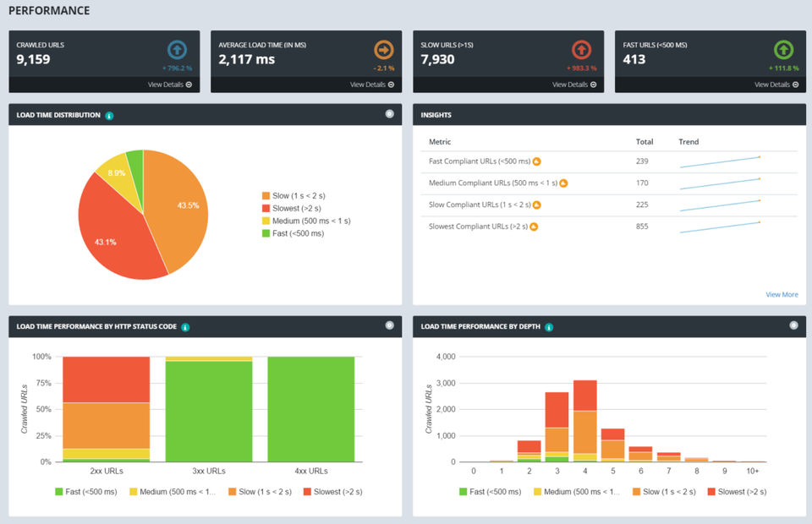Open info icon next to Load Time Distribution
The width and height of the screenshot is (812, 524).
(x=109, y=115)
